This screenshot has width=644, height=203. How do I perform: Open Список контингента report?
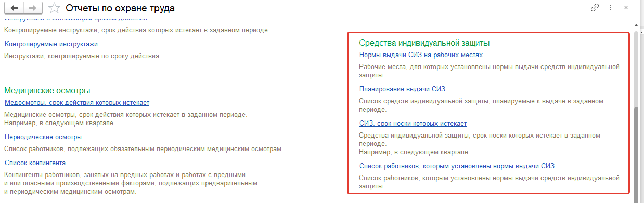pyautogui.click(x=35, y=163)
